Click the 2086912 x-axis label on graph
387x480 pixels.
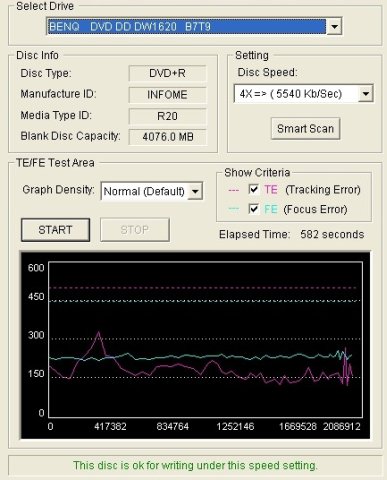[x=342, y=426]
